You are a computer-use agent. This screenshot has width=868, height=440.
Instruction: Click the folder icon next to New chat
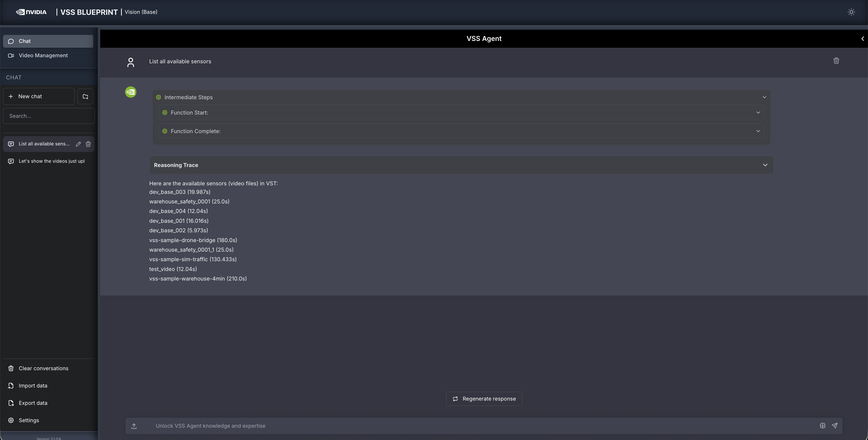click(85, 96)
